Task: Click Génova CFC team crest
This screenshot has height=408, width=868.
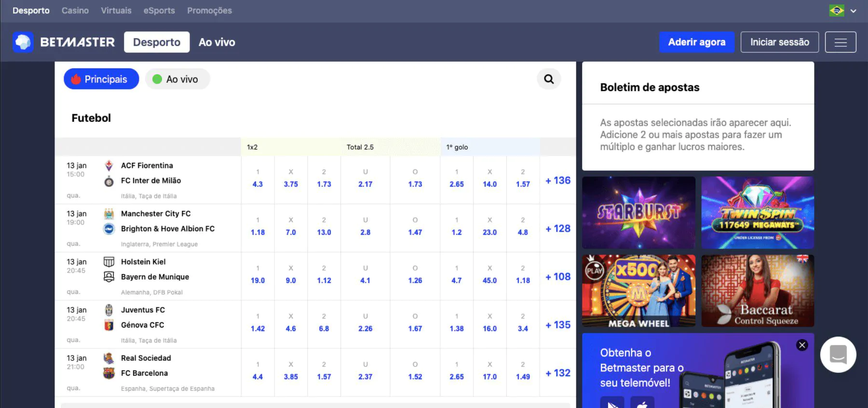Action: pos(109,325)
